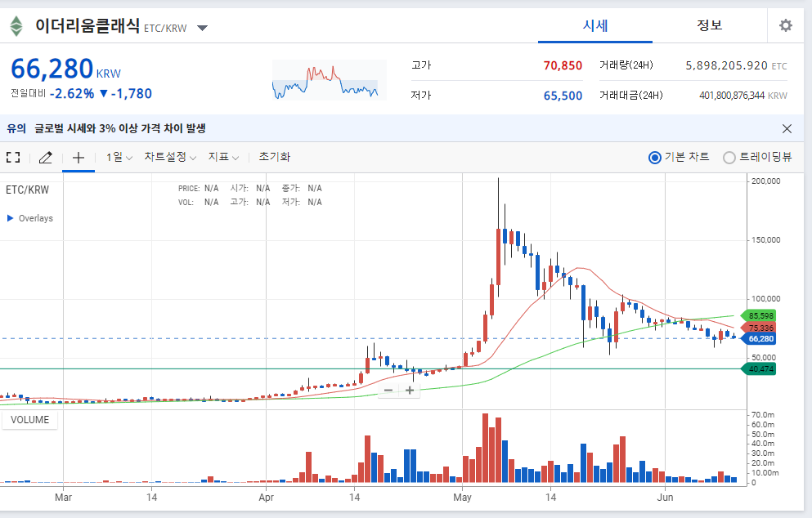The image size is (812, 518).
Task: Zoom out chart with minus button
Action: (388, 391)
